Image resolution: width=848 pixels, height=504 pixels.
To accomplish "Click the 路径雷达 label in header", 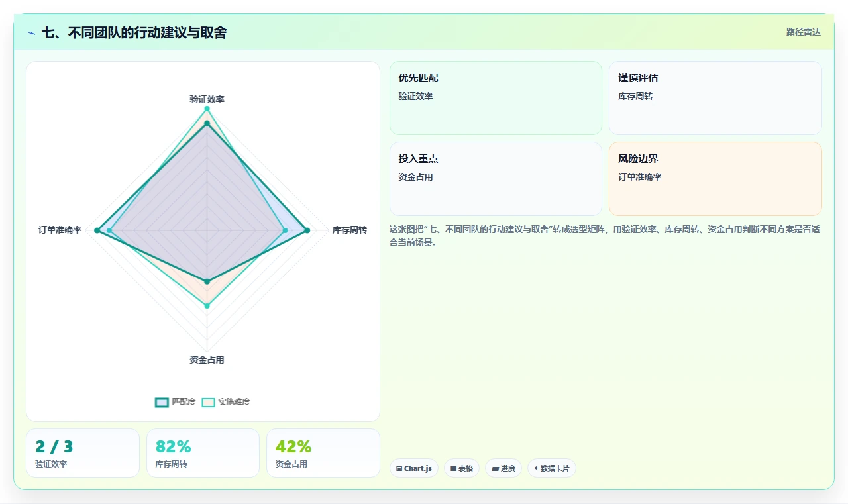I will (x=803, y=32).
